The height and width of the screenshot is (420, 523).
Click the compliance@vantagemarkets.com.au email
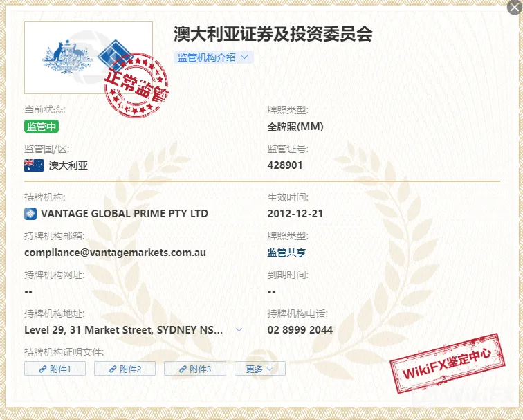click(x=115, y=253)
